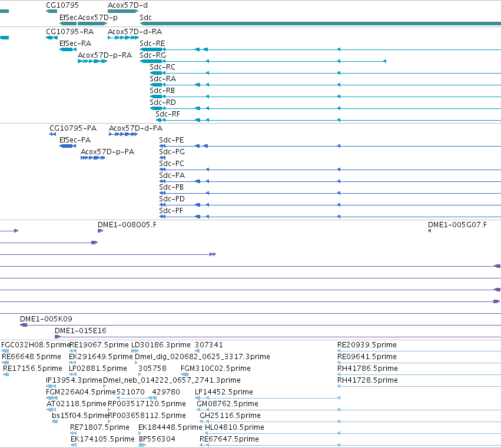Click the Sdc-PF protein label
The image size is (501, 448).
click(171, 211)
